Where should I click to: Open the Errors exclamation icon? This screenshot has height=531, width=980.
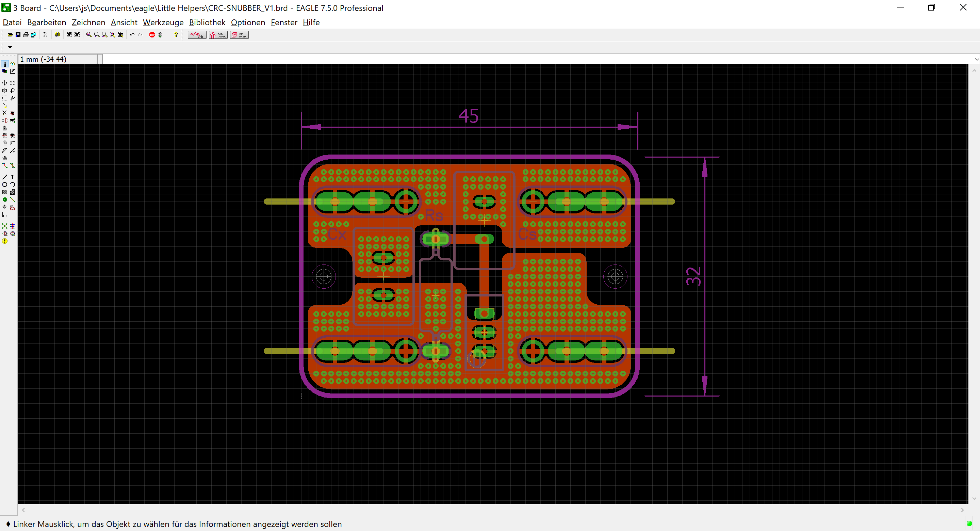pyautogui.click(x=4, y=241)
